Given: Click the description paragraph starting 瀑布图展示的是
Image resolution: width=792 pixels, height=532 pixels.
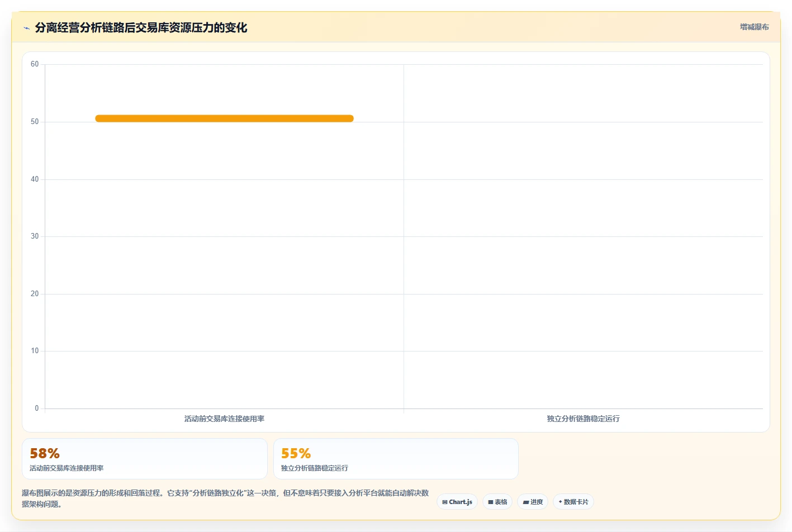Looking at the screenshot, I should pos(225,498).
